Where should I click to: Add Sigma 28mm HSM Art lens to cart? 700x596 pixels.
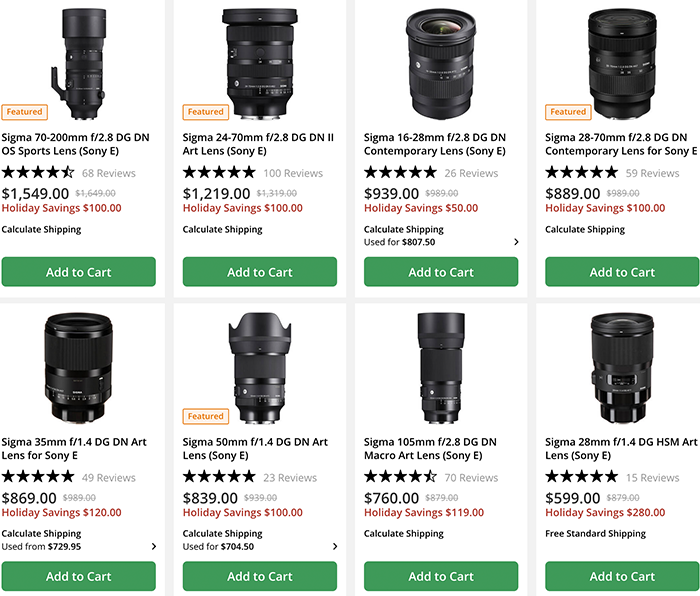622,576
